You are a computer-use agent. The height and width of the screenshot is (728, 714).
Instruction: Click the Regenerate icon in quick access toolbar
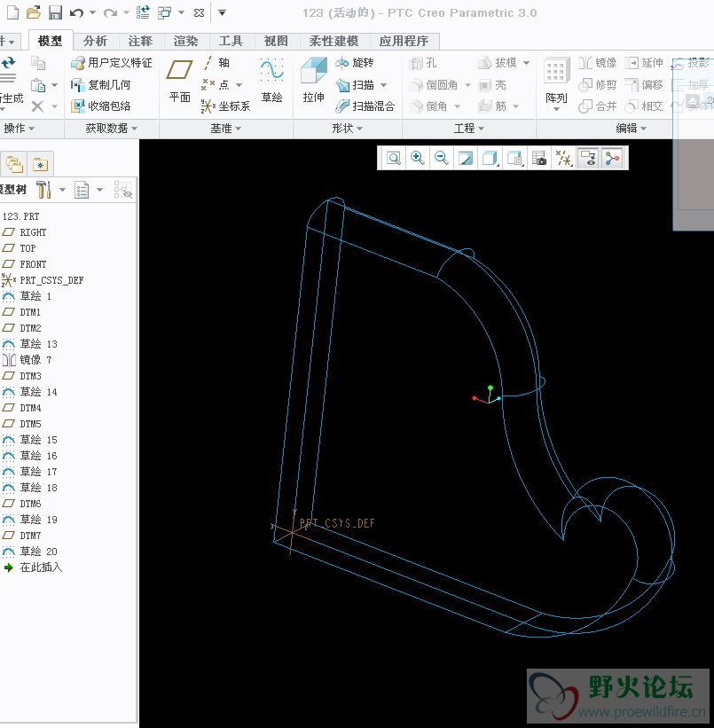tap(143, 12)
